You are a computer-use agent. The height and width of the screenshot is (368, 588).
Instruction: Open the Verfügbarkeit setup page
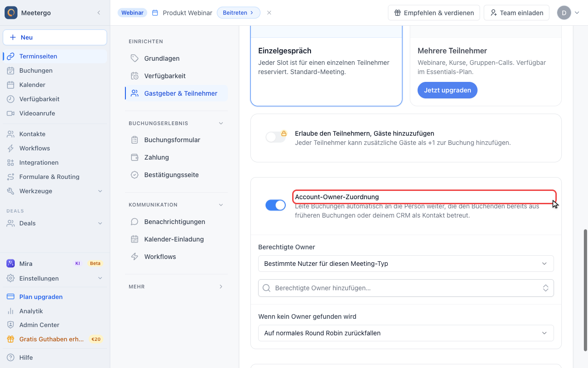pos(176,76)
